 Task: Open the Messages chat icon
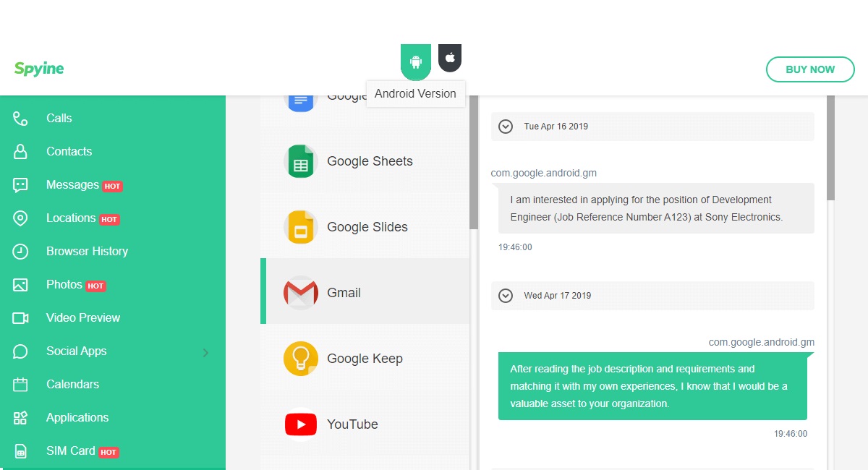tap(20, 185)
